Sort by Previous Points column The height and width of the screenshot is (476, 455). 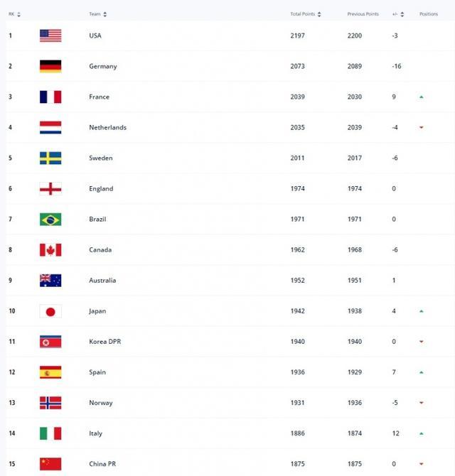pyautogui.click(x=365, y=14)
